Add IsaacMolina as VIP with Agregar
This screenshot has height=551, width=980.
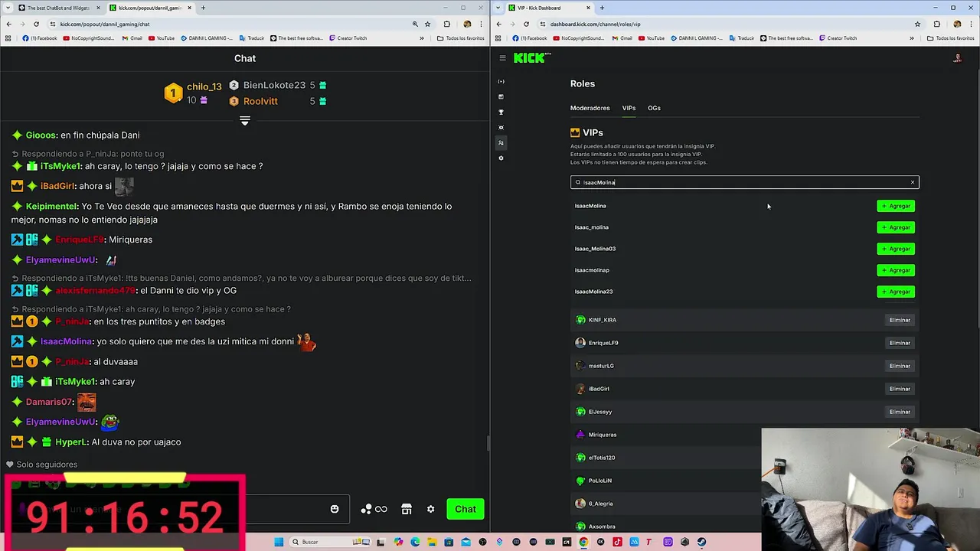[896, 206]
